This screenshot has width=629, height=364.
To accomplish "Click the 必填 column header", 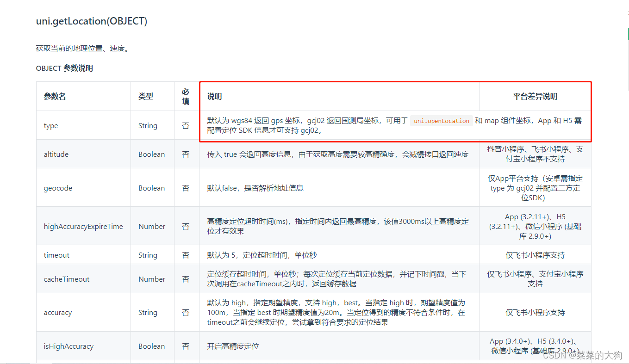I will [186, 96].
